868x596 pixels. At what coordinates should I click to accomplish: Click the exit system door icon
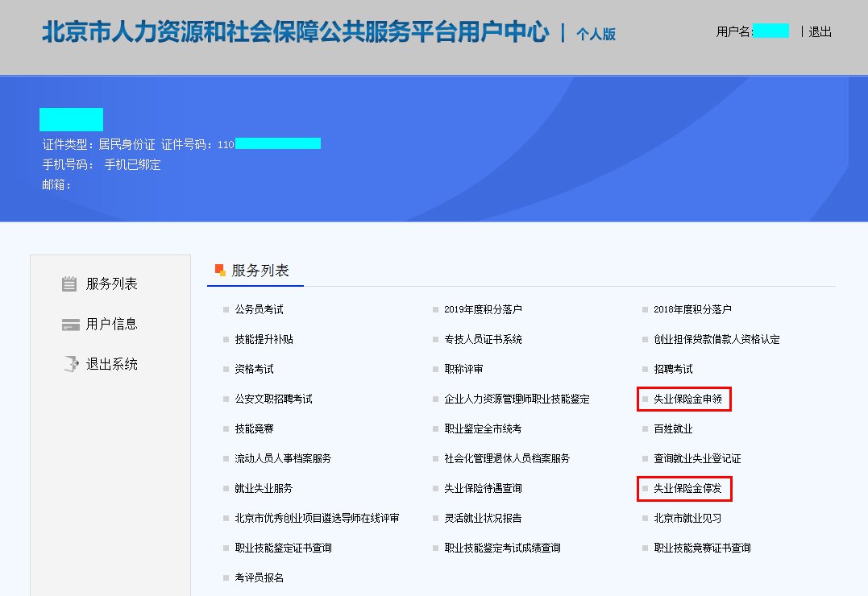click(x=70, y=364)
